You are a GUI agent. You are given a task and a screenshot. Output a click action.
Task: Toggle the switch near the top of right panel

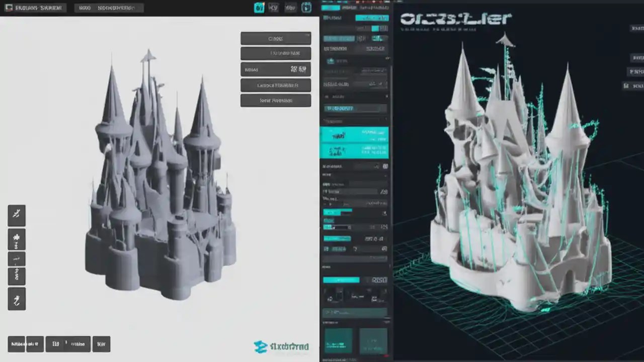pyautogui.click(x=375, y=28)
